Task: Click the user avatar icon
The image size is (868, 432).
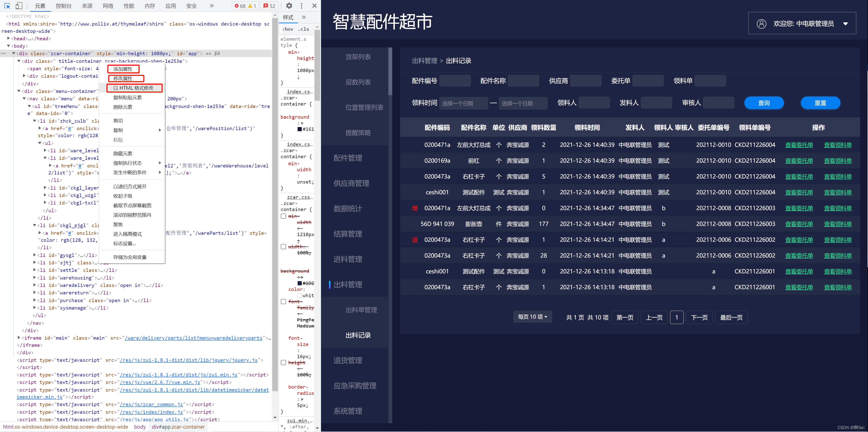Action: pyautogui.click(x=761, y=23)
